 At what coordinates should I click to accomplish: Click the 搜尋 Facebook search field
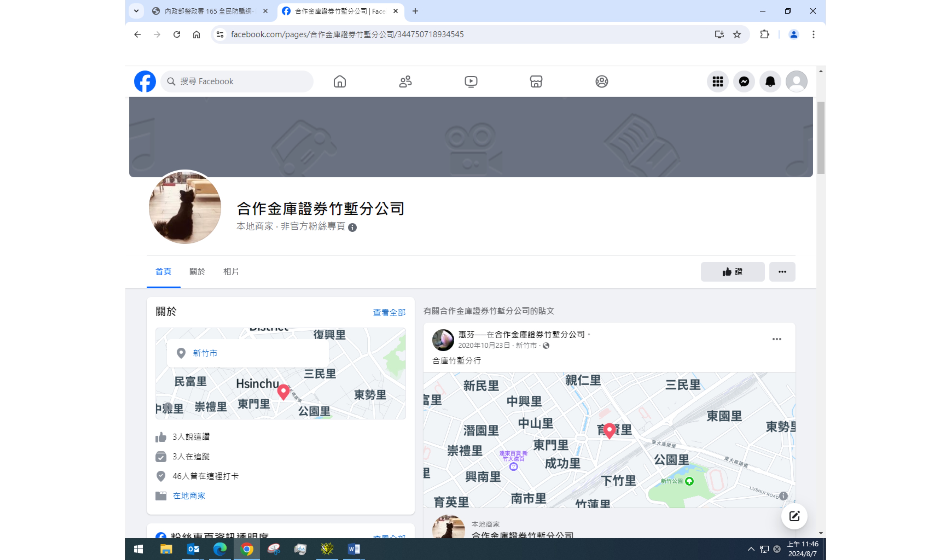point(241,81)
